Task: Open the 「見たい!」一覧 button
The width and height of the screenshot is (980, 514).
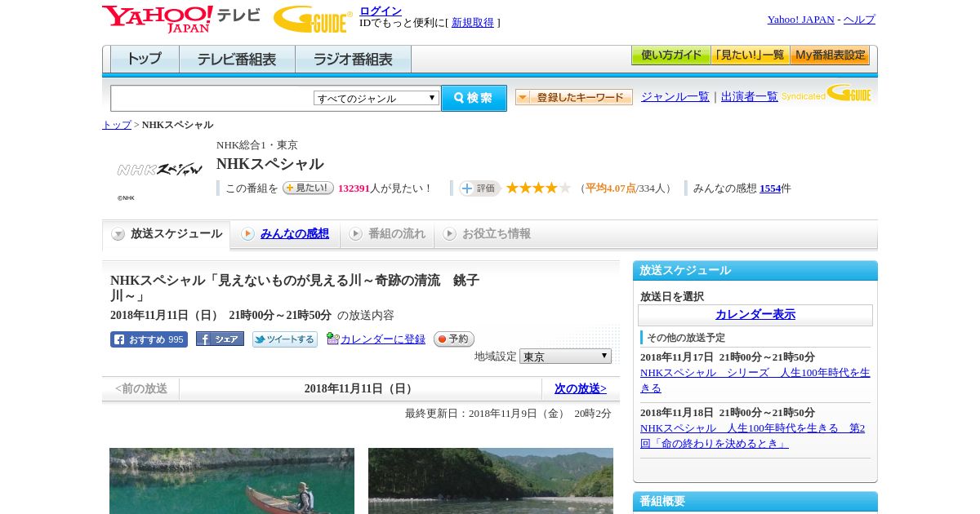Action: point(750,55)
